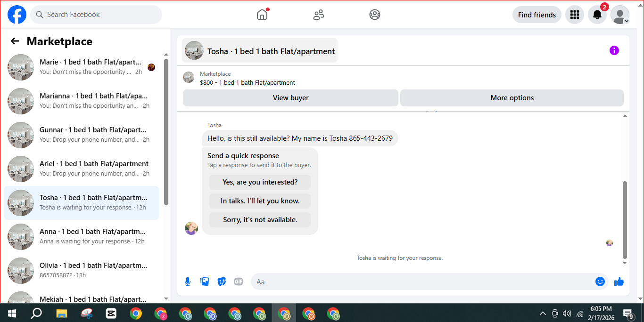This screenshot has width=644, height=322.
Task: Attach a photo using the image icon
Action: click(205, 282)
